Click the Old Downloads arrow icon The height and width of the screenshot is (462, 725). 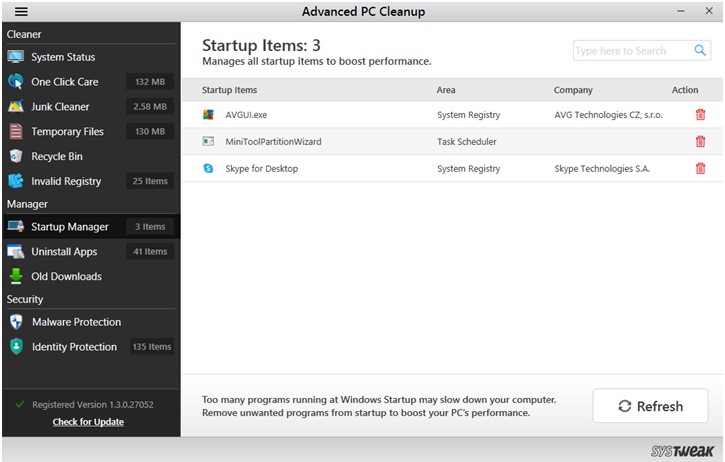pyautogui.click(x=16, y=277)
